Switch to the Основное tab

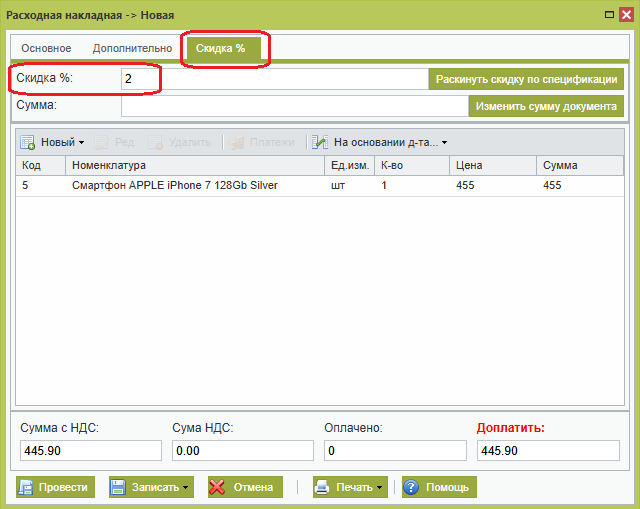[x=46, y=48]
